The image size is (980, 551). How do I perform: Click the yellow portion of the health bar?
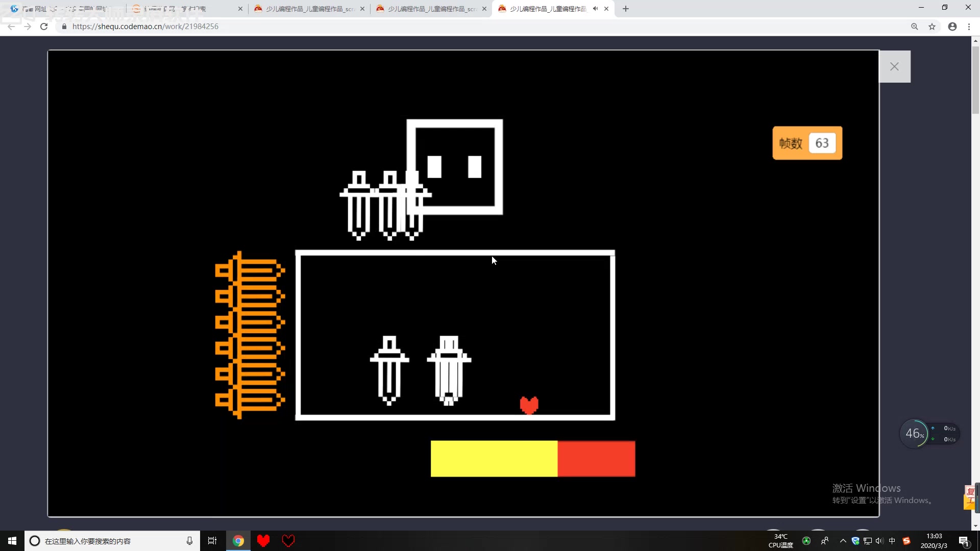[494, 459]
